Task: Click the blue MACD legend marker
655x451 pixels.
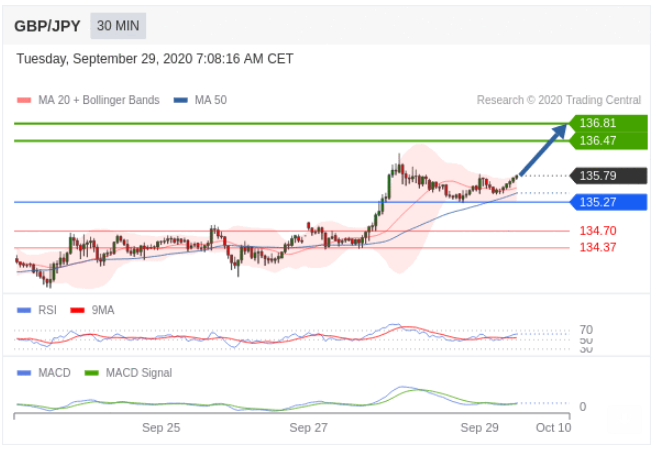Action: click(24, 373)
